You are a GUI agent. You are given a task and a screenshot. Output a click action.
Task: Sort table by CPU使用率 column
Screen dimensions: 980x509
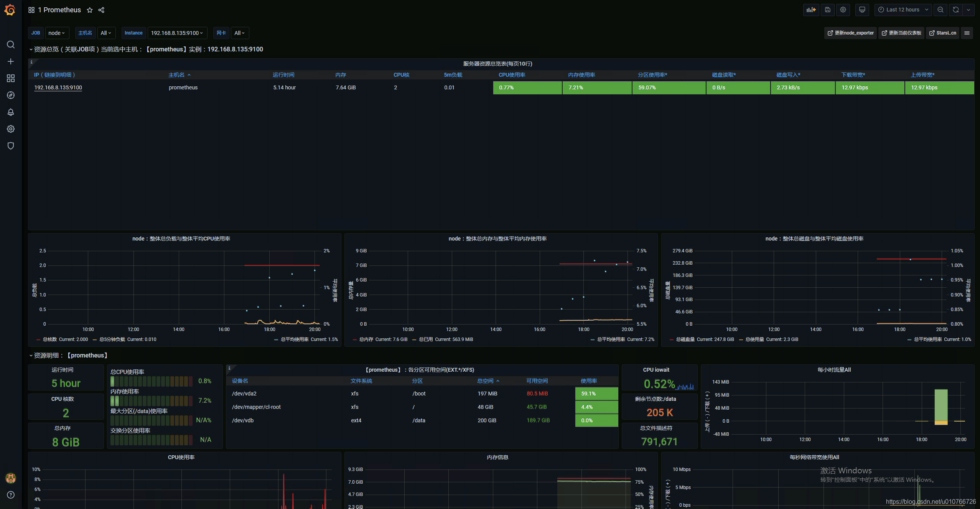[x=512, y=75]
